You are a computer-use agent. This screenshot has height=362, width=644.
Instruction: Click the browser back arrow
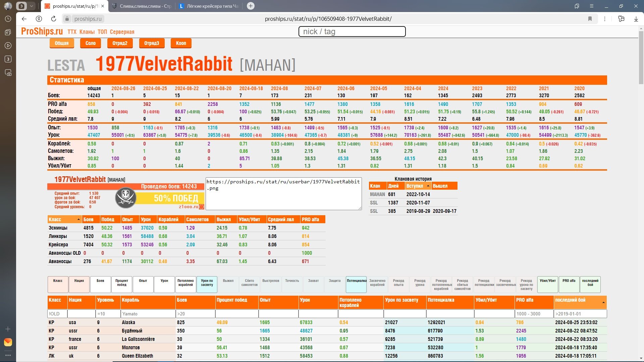(x=24, y=19)
